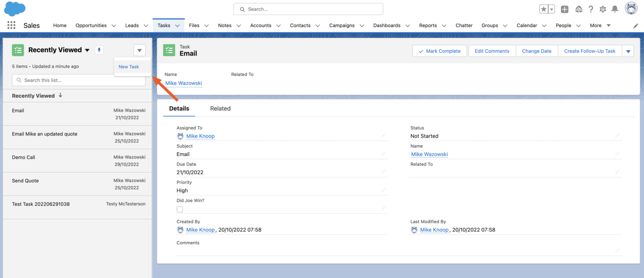The width and height of the screenshot is (644, 278).
Task: Click the Salesforce cloud logo
Action: click(x=15, y=8)
